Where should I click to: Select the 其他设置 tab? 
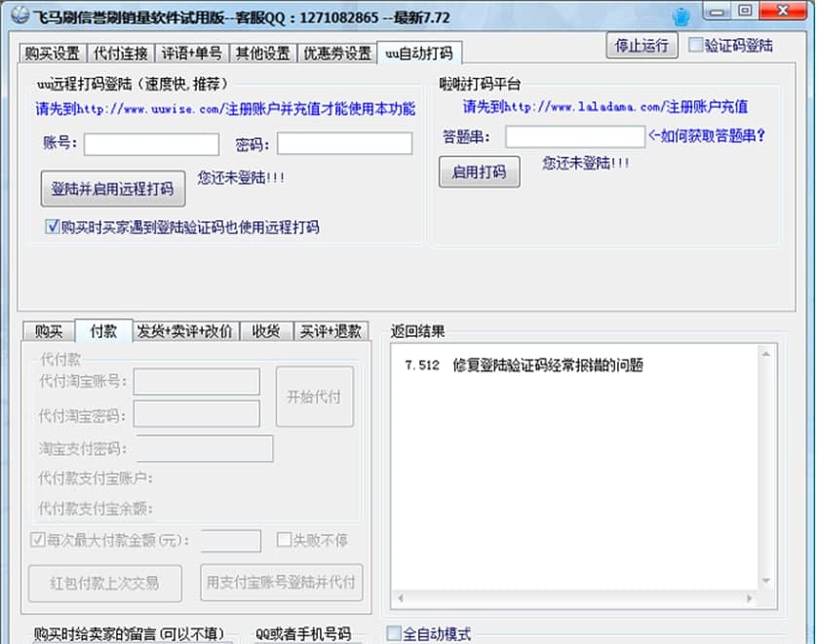tap(262, 54)
